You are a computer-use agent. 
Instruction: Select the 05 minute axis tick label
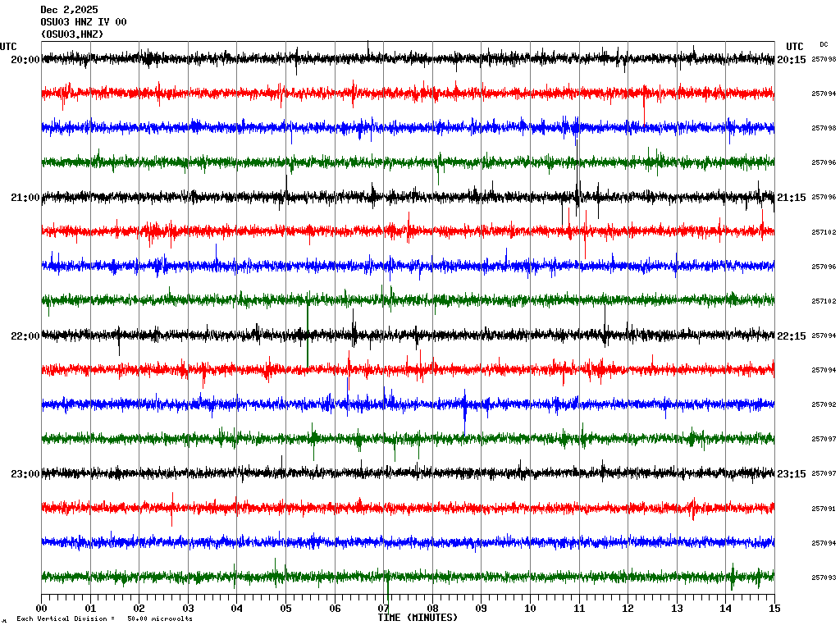(285, 609)
